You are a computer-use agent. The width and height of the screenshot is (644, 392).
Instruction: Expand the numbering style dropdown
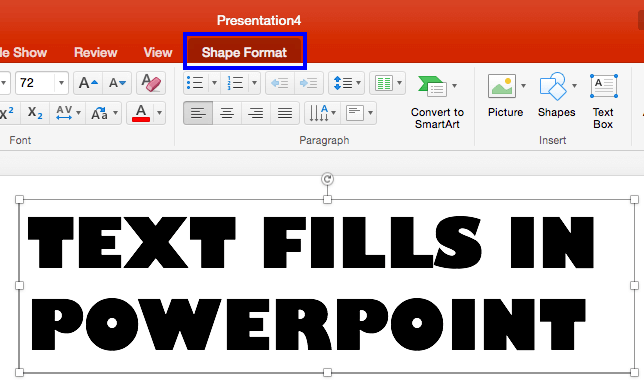point(254,83)
